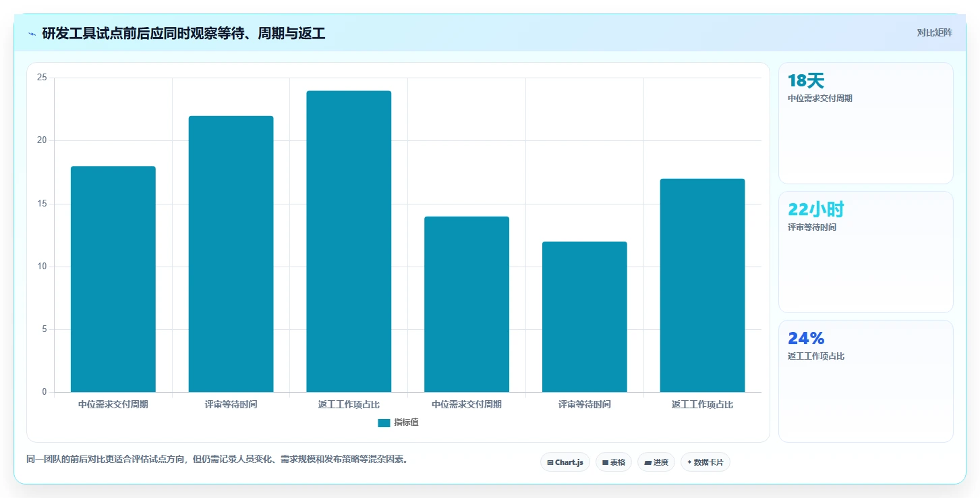Click the footer note starting 同一团队的前后对比
Viewport: 980px width, 498px height.
[217, 460]
